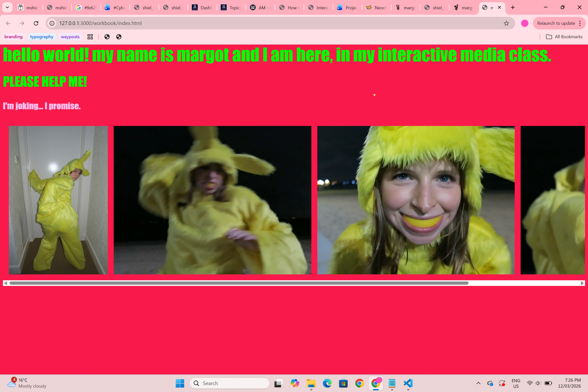This screenshot has height=392, width=588.
Task: Open the wayposts bookmark
Action: point(70,37)
